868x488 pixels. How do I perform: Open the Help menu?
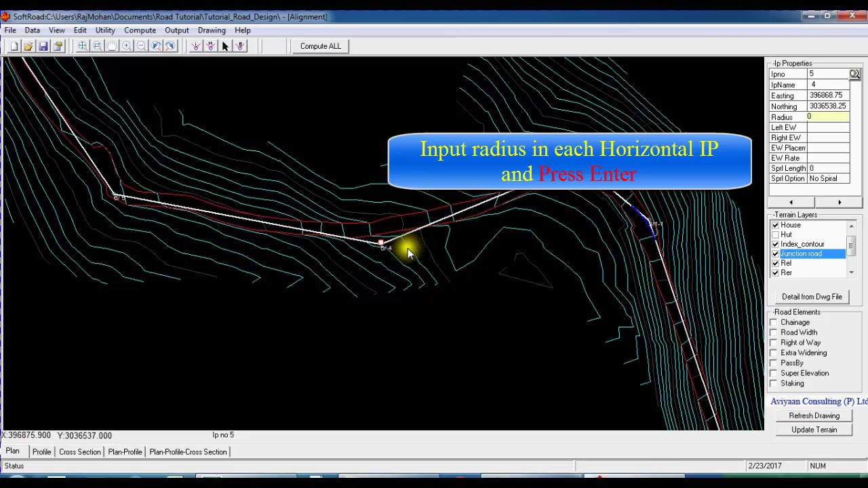[243, 30]
